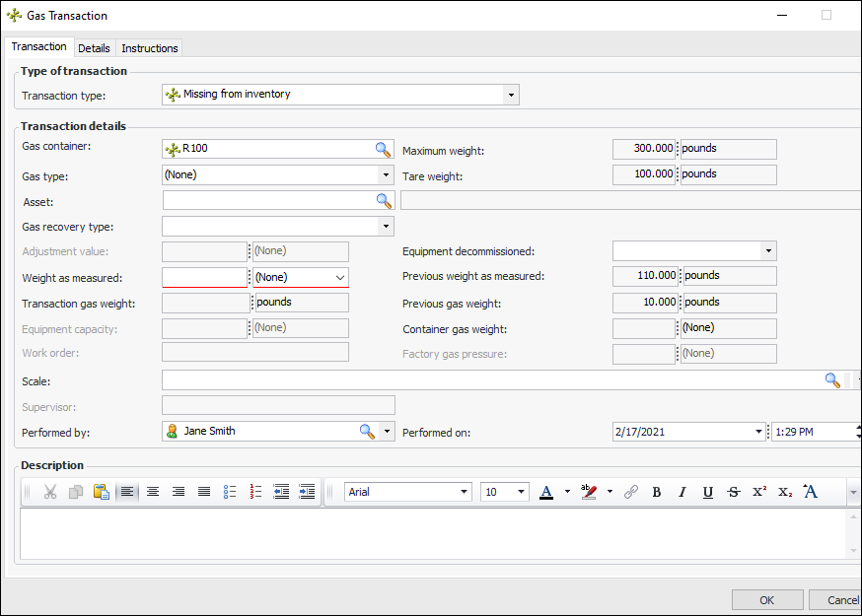The image size is (862, 616).
Task: Click the Paste icon in Description toolbar
Action: tap(101, 492)
